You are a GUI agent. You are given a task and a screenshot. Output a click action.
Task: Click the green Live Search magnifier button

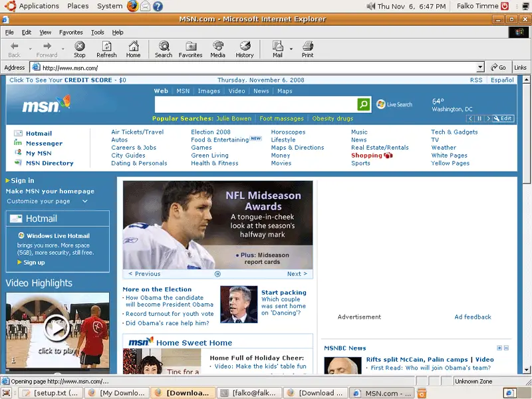click(364, 104)
